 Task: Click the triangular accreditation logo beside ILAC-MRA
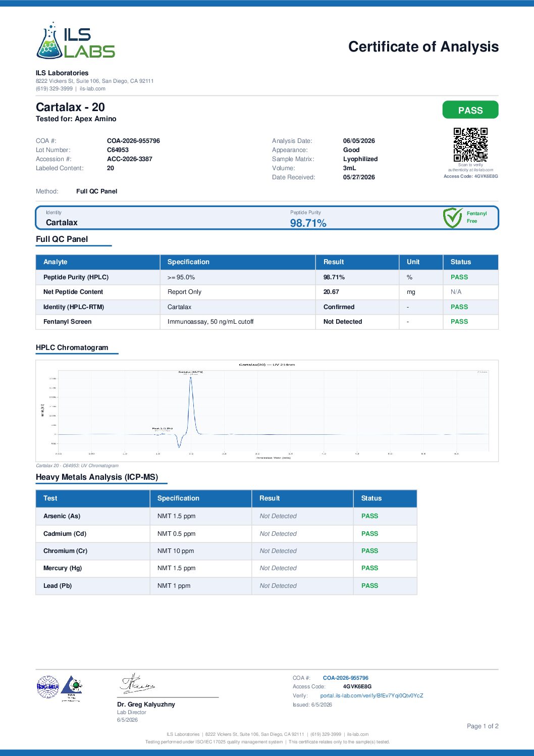point(71,688)
